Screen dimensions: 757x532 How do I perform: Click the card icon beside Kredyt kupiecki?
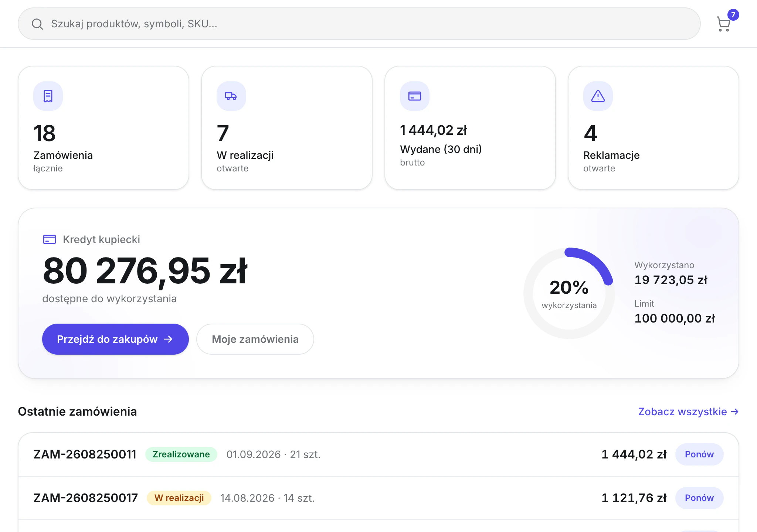[x=50, y=239]
